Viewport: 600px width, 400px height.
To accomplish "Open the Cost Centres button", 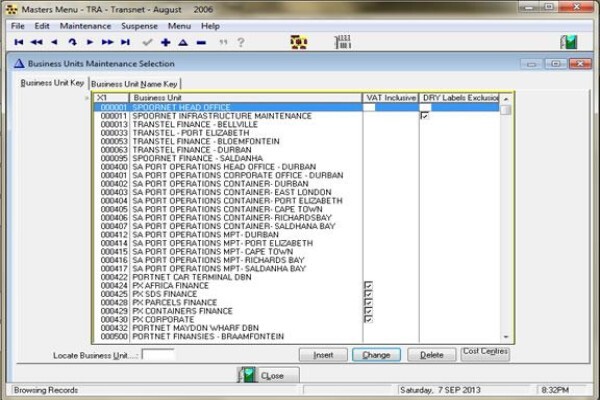I will point(485,353).
